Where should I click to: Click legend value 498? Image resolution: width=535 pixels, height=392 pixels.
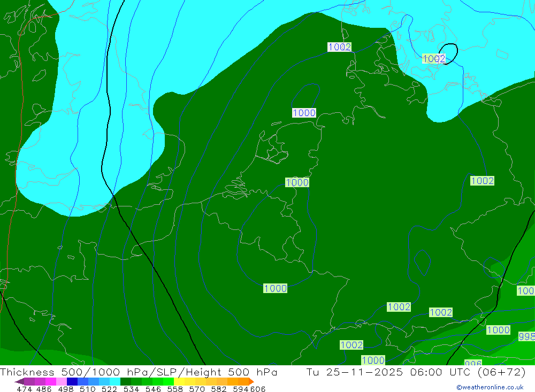click(65, 389)
